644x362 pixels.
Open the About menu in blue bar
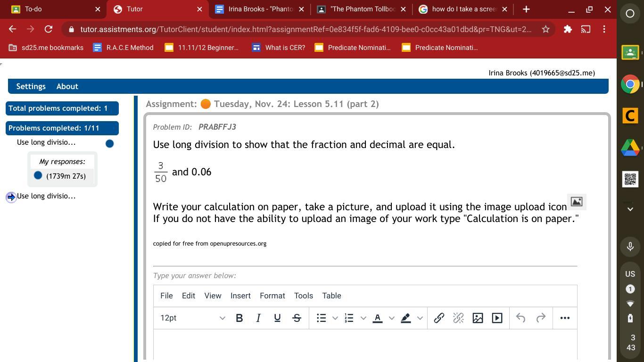pos(67,86)
